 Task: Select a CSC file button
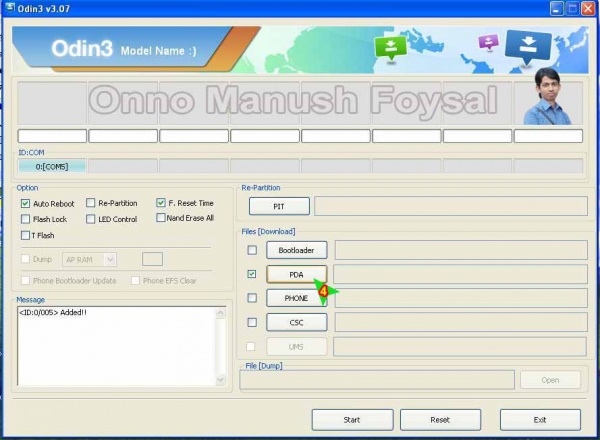point(297,323)
